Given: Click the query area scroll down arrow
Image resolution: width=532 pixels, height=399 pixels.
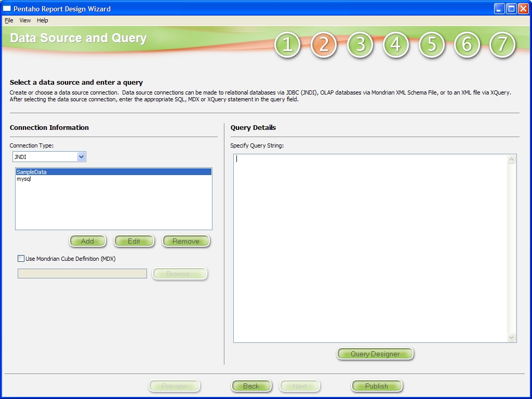Looking at the screenshot, I should [x=512, y=337].
